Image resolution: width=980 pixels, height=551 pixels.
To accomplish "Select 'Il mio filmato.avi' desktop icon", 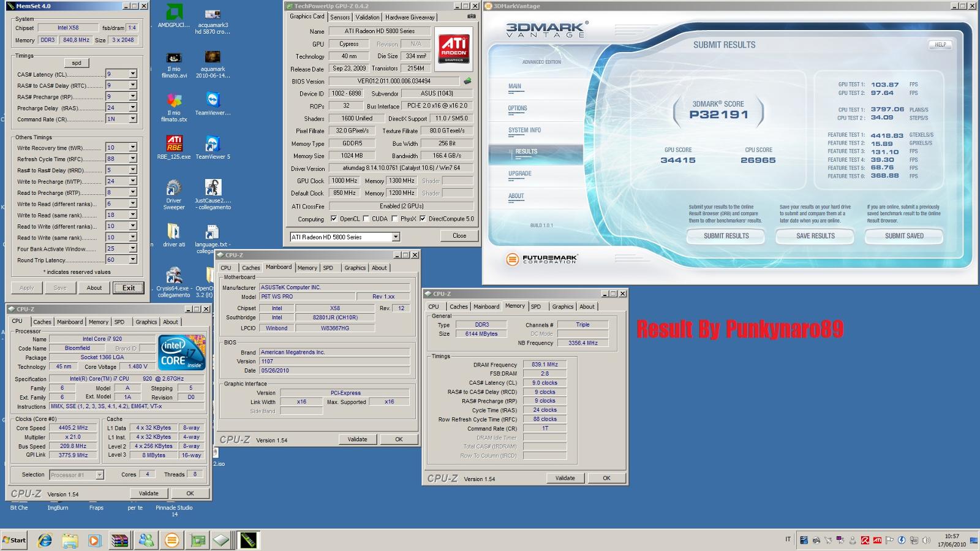I will (x=174, y=64).
